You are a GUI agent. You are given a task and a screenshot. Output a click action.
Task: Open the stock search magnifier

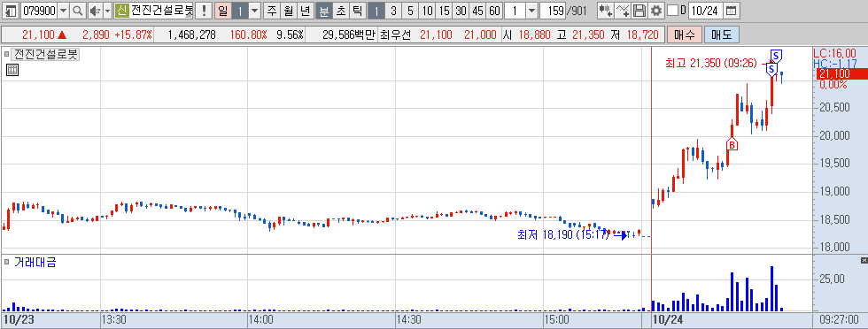pyautogui.click(x=78, y=11)
